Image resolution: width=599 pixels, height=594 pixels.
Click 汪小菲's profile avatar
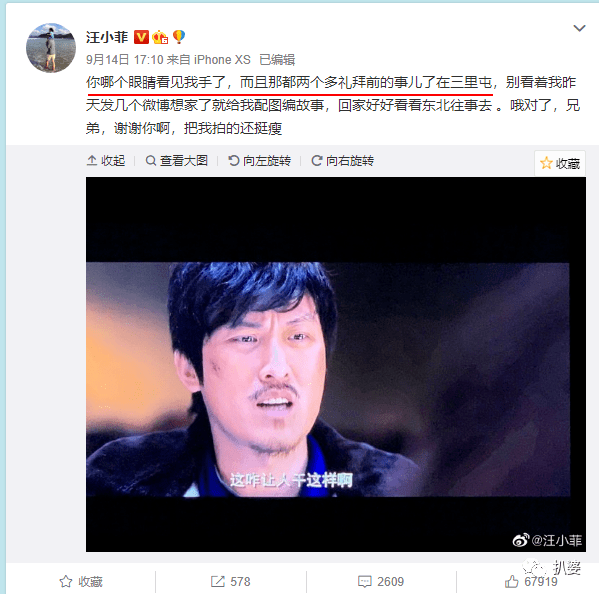[x=51, y=48]
